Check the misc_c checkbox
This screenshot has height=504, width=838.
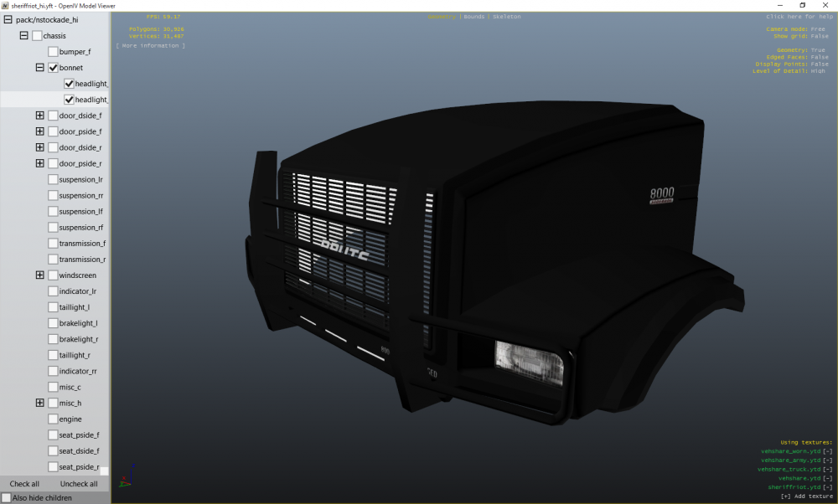pos(53,387)
